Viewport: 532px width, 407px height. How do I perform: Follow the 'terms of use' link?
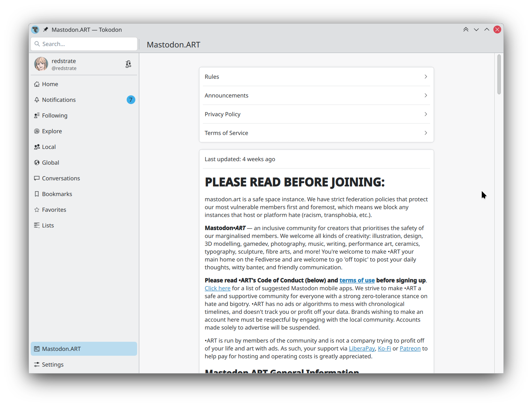coord(357,280)
